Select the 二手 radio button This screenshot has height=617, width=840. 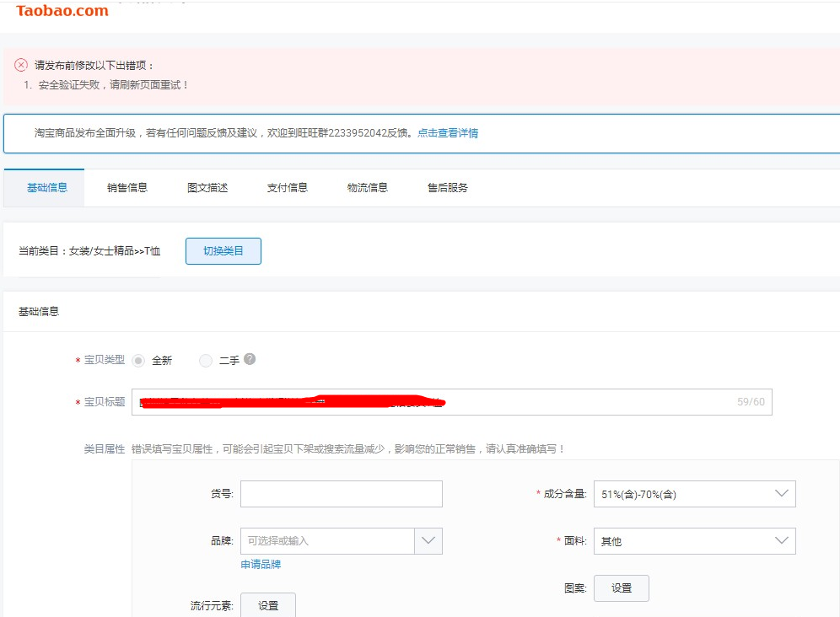coord(206,361)
